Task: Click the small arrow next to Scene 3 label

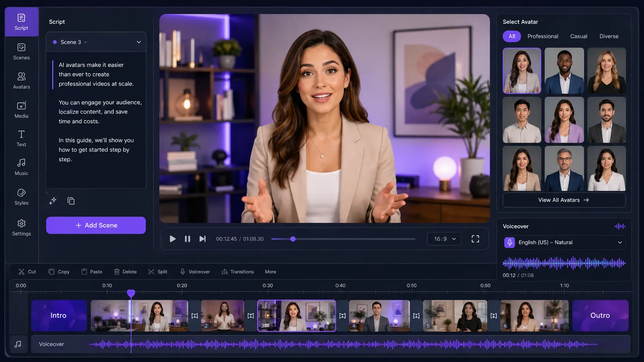Action: click(x=86, y=42)
